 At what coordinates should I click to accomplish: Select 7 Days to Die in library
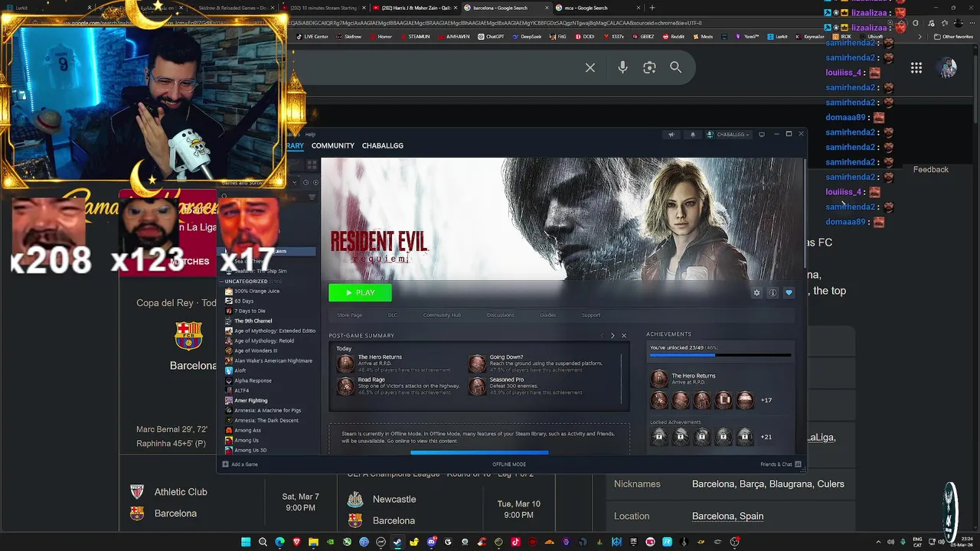[x=250, y=311]
